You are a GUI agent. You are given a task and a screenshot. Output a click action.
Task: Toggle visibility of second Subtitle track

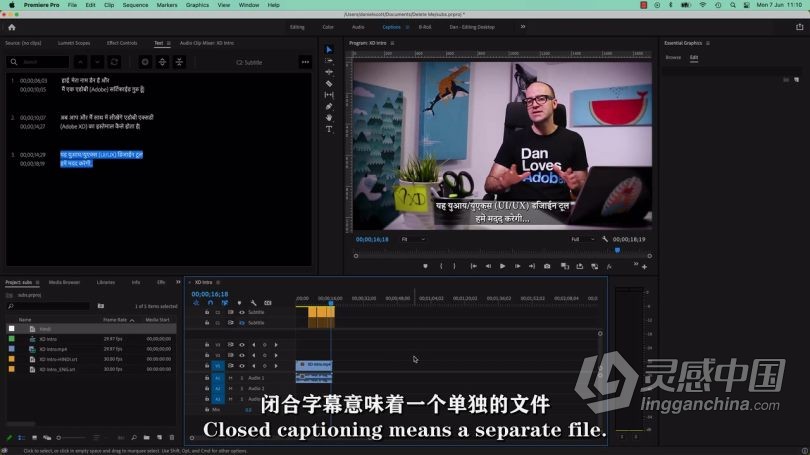(x=242, y=323)
